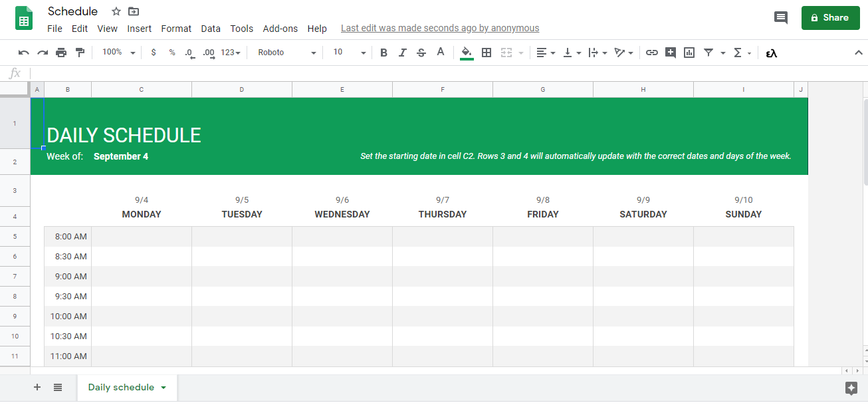Image resolution: width=868 pixels, height=405 pixels.
Task: Open the fill color picker
Action: pos(467,53)
